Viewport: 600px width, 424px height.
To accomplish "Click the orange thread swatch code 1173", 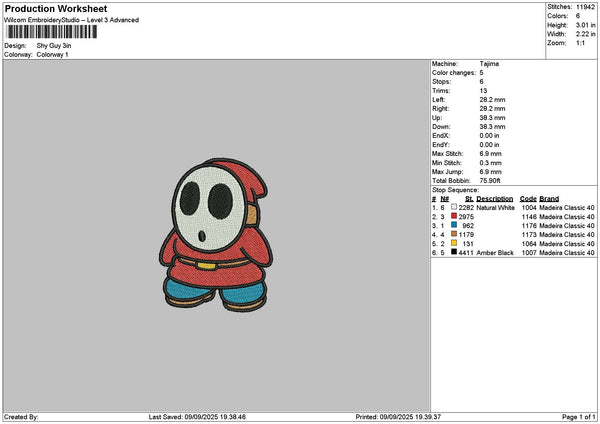I will [x=454, y=234].
